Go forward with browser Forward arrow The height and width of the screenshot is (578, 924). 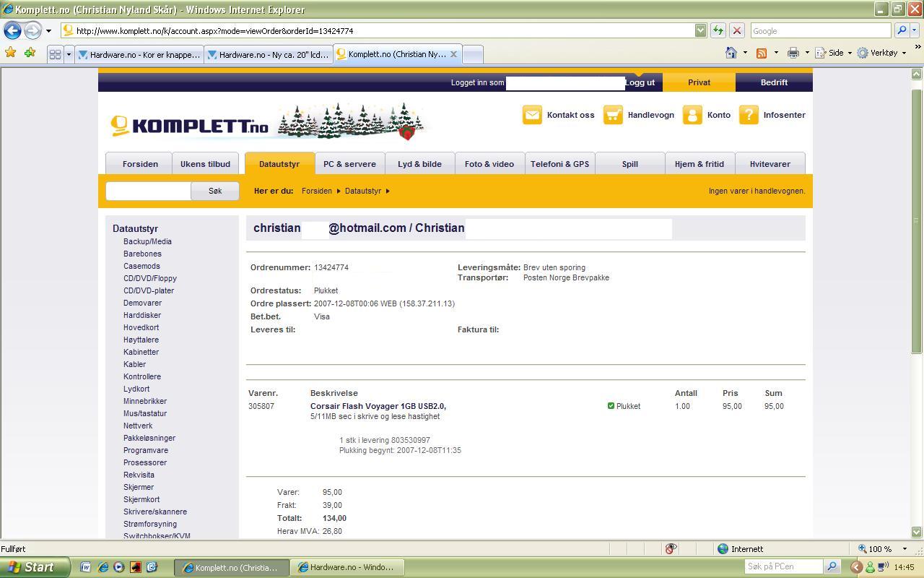pos(32,30)
